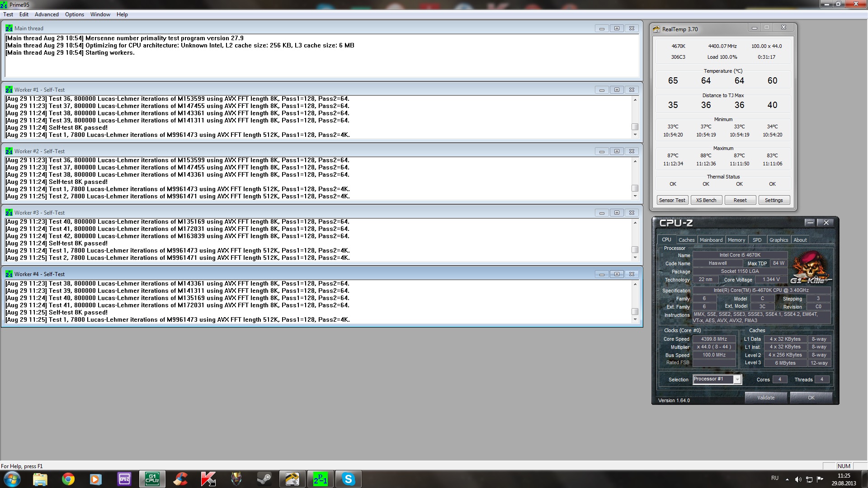868x488 pixels.
Task: Click the CCleaner taskbar icon
Action: tap(180, 479)
